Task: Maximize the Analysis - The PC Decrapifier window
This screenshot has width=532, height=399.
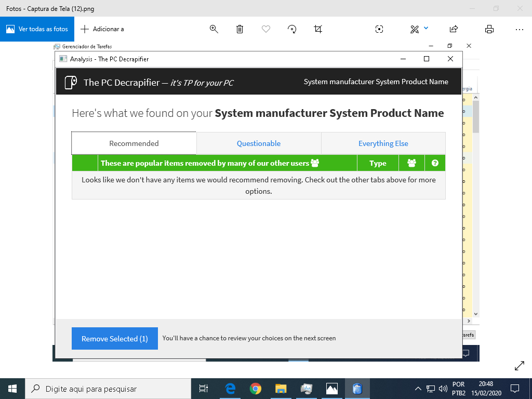Action: 427,59
